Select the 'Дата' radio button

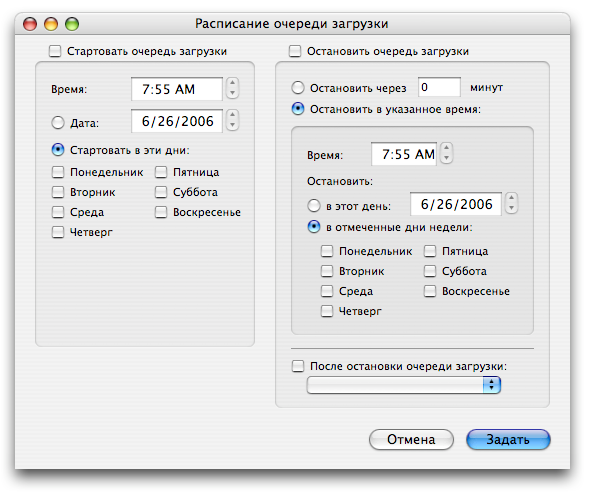[x=58, y=123]
